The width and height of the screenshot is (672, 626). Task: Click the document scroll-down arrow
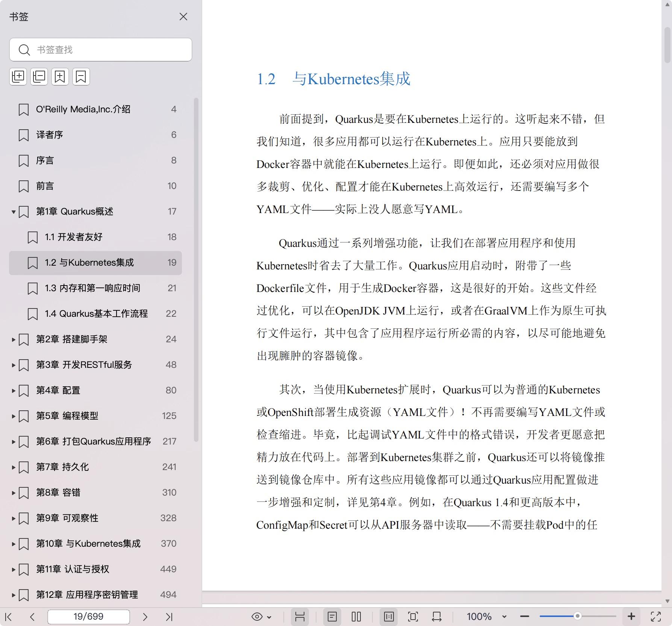click(x=667, y=601)
